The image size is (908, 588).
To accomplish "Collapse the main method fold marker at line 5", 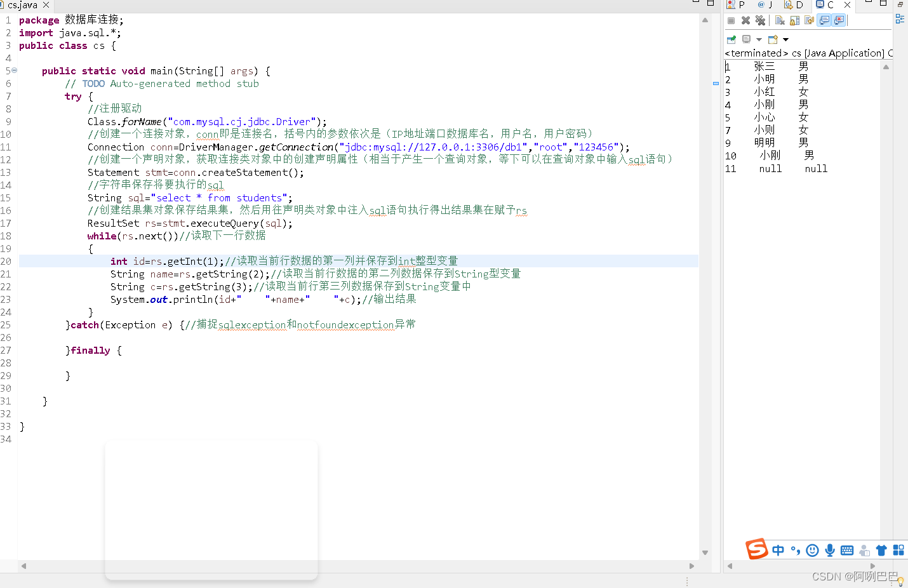I will coord(15,70).
